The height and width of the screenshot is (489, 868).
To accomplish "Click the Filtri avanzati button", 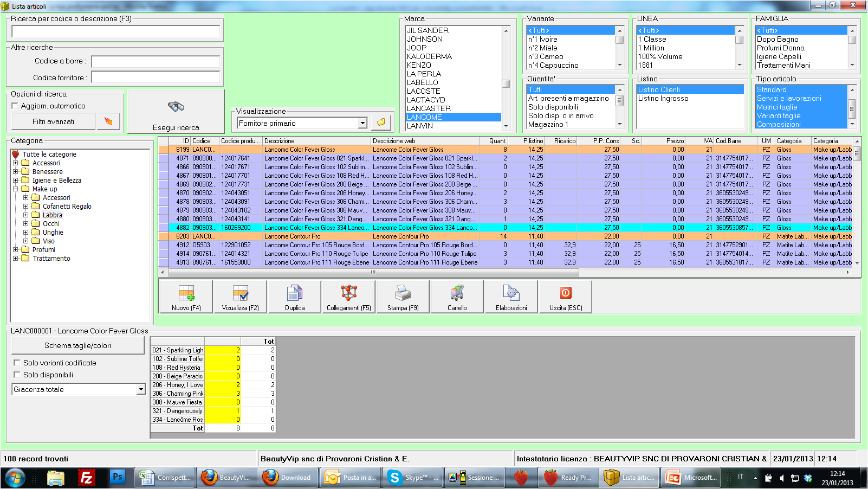I will click(x=53, y=121).
